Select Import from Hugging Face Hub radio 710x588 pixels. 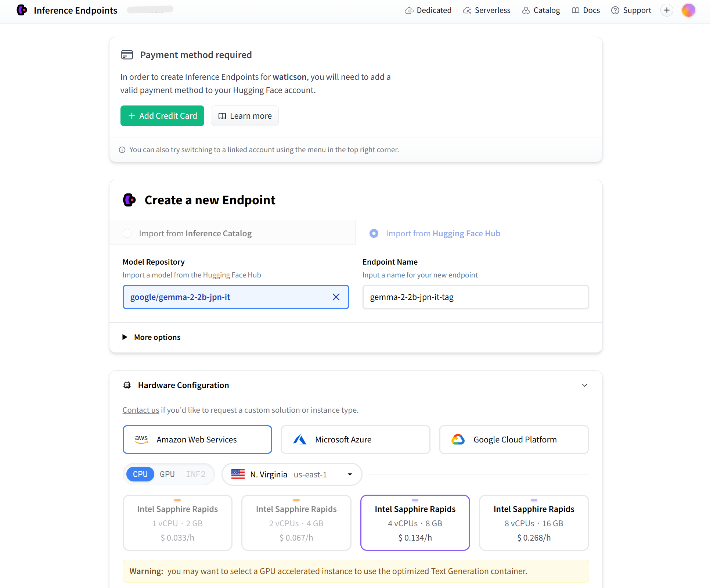[374, 233]
